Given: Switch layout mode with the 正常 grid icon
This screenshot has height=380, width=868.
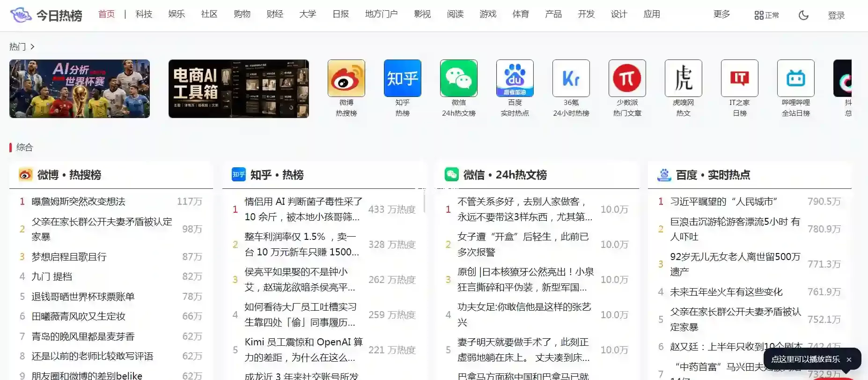Looking at the screenshot, I should (x=766, y=15).
